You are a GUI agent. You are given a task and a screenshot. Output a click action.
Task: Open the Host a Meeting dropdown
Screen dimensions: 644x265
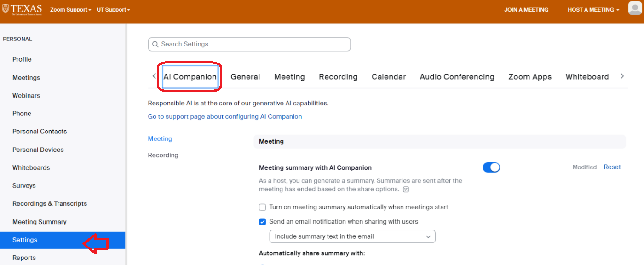tap(593, 10)
